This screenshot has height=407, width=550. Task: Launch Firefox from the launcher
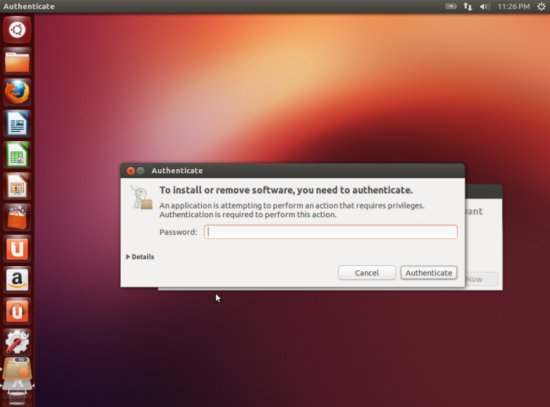click(17, 92)
